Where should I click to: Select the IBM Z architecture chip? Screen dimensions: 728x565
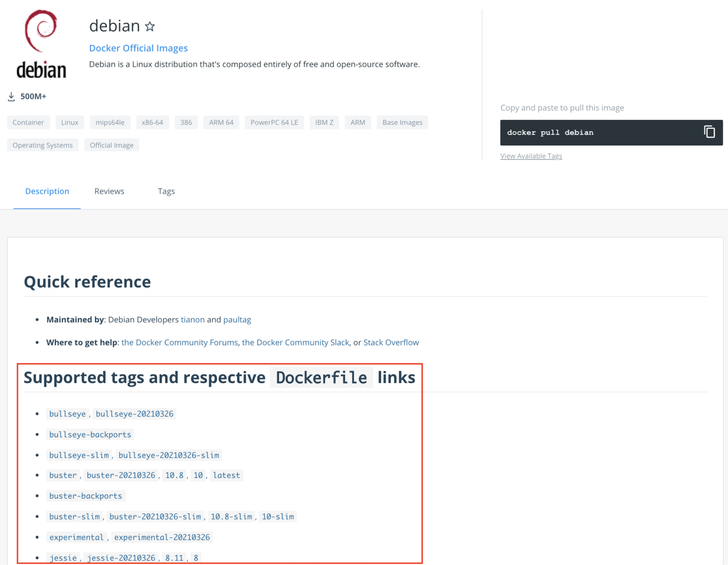pos(324,122)
